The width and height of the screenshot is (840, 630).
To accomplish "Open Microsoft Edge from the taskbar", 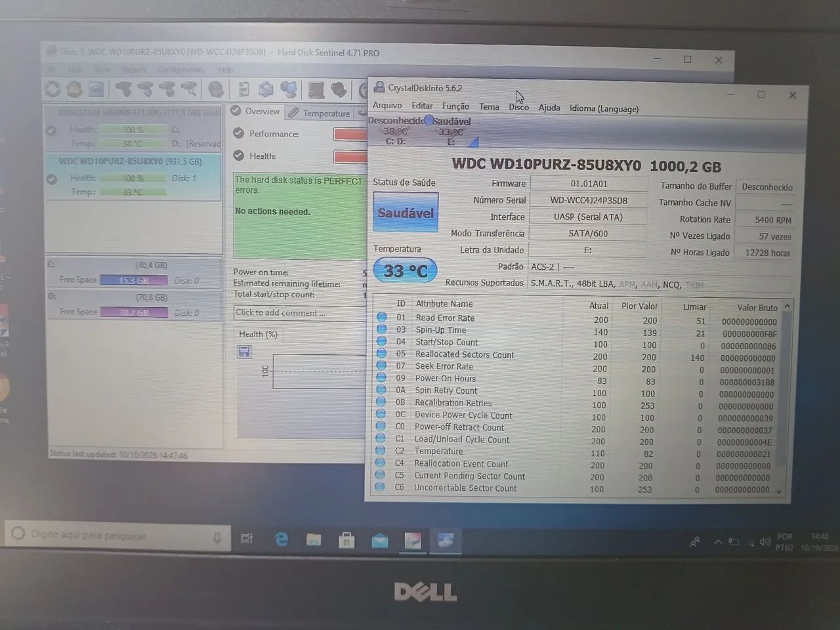I will pyautogui.click(x=282, y=539).
